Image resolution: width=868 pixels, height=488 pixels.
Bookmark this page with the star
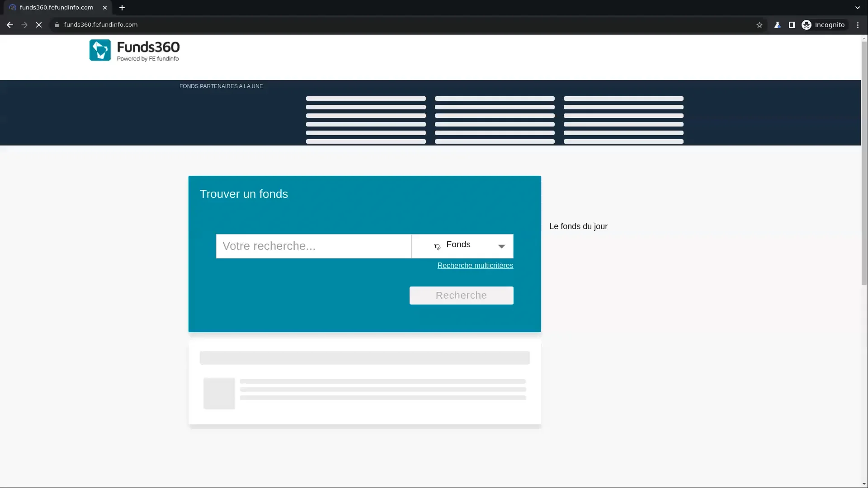pyautogui.click(x=759, y=25)
